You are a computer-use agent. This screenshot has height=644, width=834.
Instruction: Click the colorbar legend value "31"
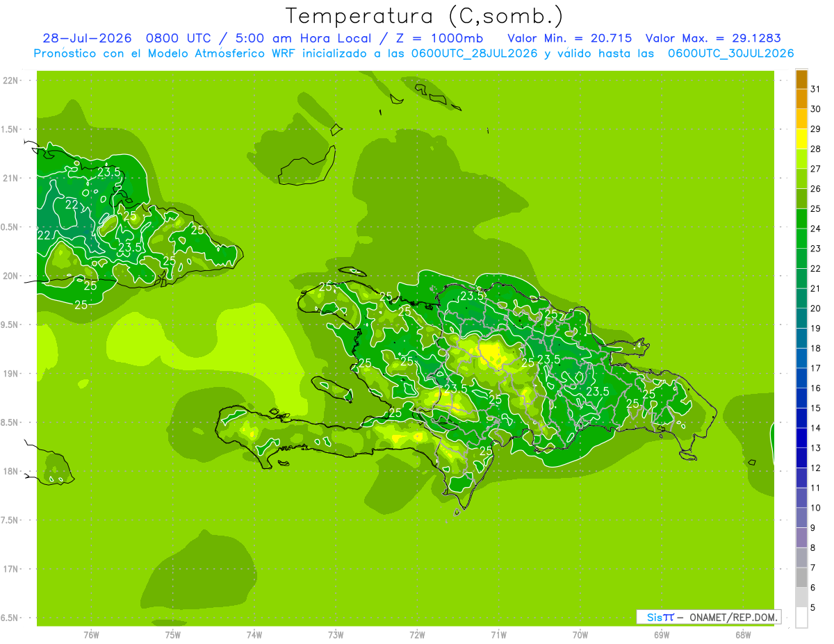[816, 89]
